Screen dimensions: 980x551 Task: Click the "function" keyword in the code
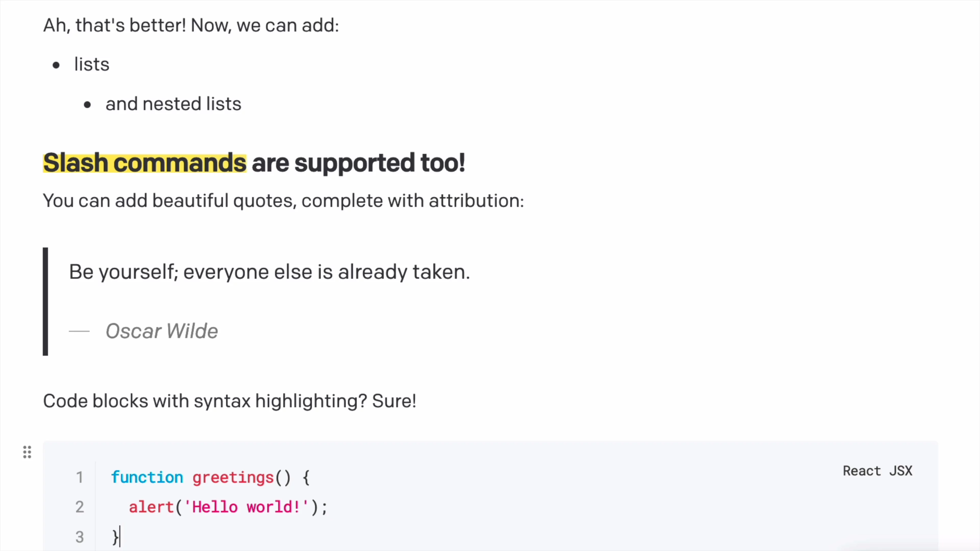(x=147, y=477)
